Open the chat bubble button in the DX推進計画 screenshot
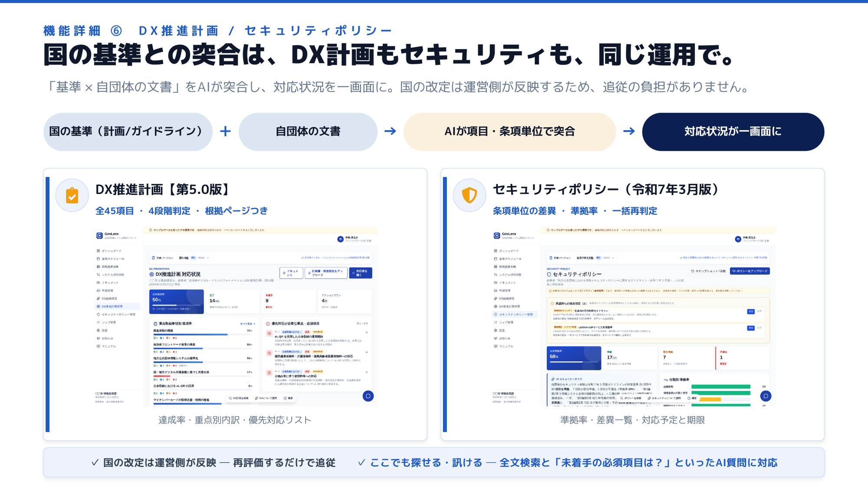 pos(368,396)
